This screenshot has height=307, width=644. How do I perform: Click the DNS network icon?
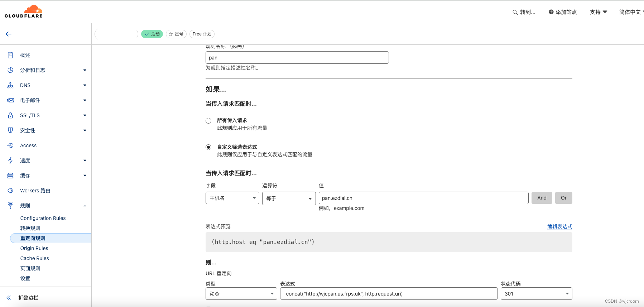10,85
